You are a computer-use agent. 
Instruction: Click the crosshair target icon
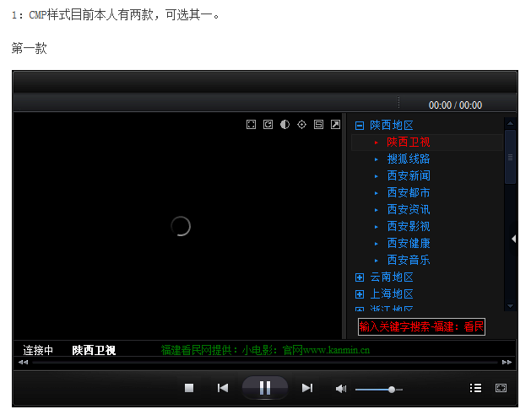(x=301, y=125)
